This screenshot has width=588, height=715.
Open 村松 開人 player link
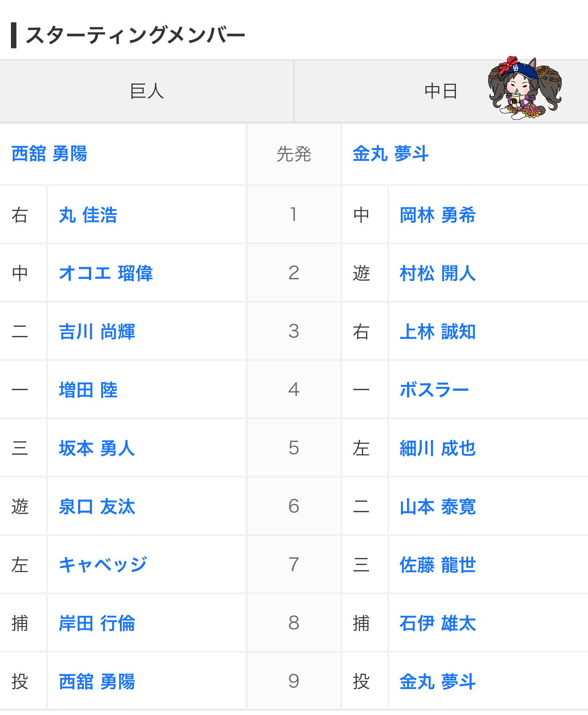coord(438,273)
